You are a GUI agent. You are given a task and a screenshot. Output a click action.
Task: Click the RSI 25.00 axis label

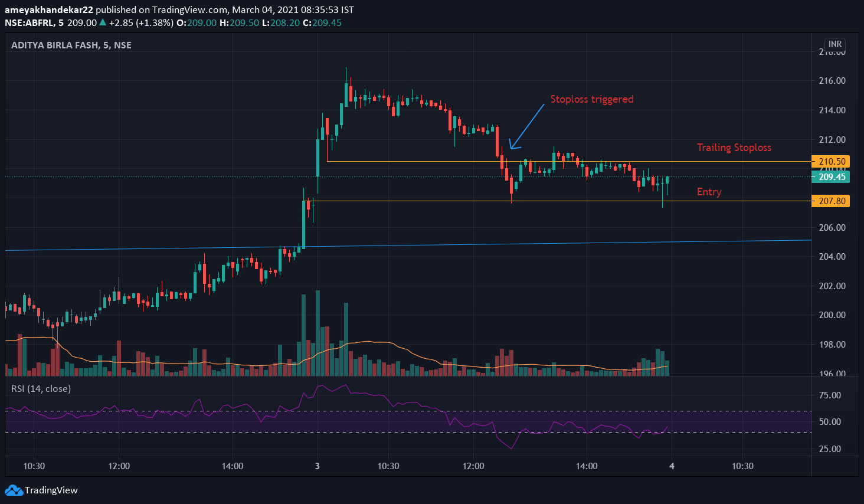click(x=830, y=449)
